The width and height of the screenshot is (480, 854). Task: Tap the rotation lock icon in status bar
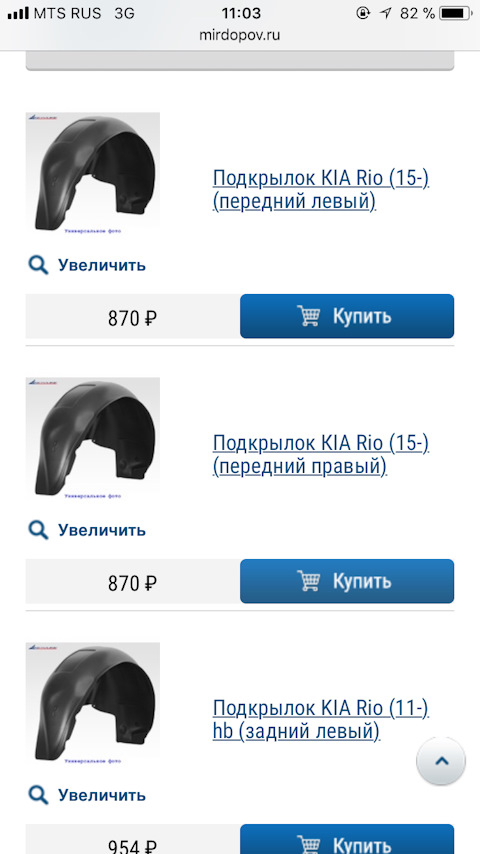tap(363, 13)
